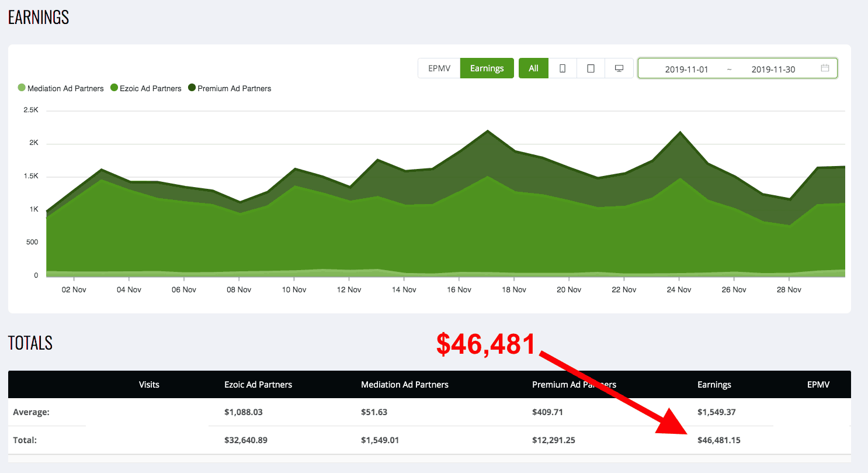
Task: Select the total value $32,640.89
Action: tap(246, 440)
